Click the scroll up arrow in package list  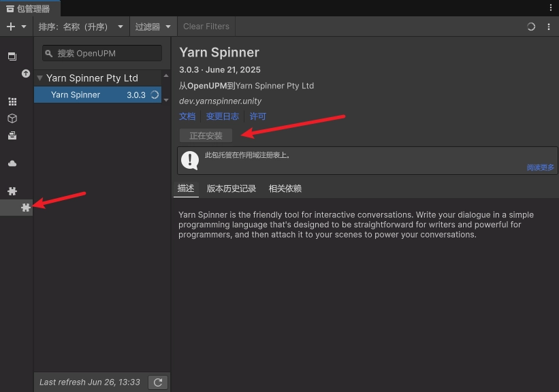[x=166, y=76]
